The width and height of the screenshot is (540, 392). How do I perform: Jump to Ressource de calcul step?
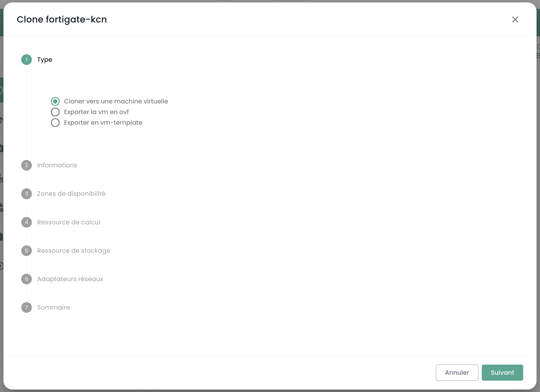point(69,222)
